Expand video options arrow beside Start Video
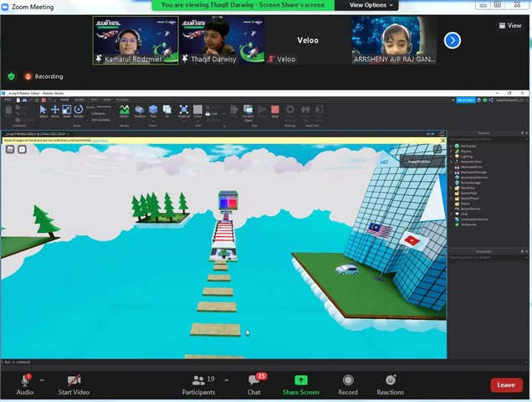The image size is (532, 402). 99,379
